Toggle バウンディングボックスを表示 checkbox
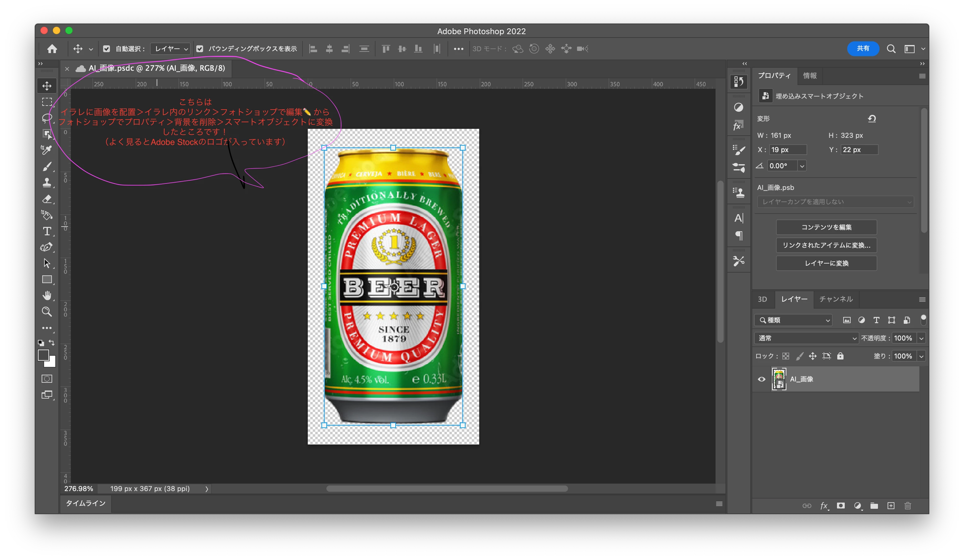Screen dimensions: 964x560 coord(200,49)
